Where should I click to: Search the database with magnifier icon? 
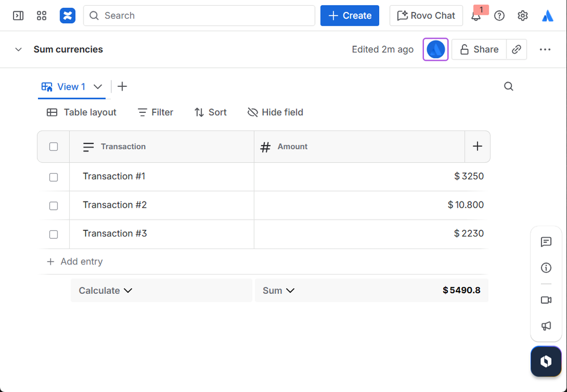point(509,86)
